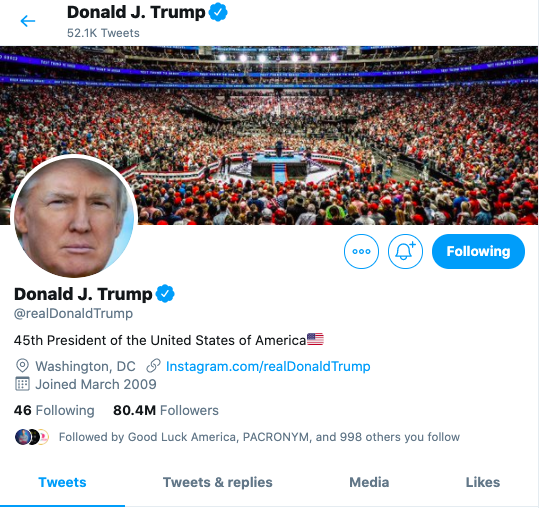Click the calendar icon by Joined March 2009

pyautogui.click(x=22, y=384)
